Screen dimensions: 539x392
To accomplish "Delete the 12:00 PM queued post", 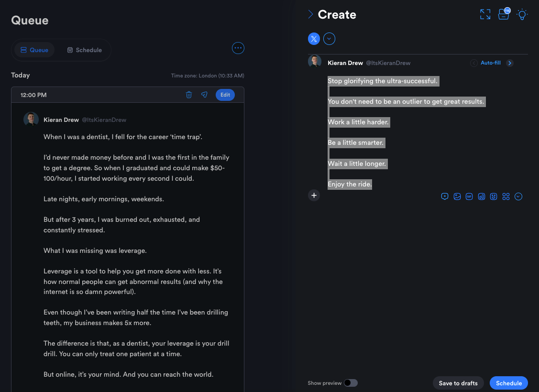I will (x=189, y=95).
